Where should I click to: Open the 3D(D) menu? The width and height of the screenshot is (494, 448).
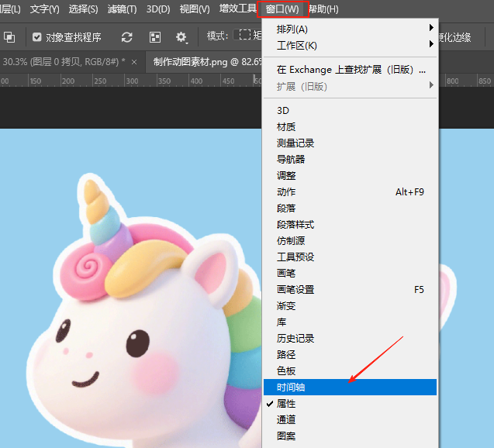coord(158,9)
